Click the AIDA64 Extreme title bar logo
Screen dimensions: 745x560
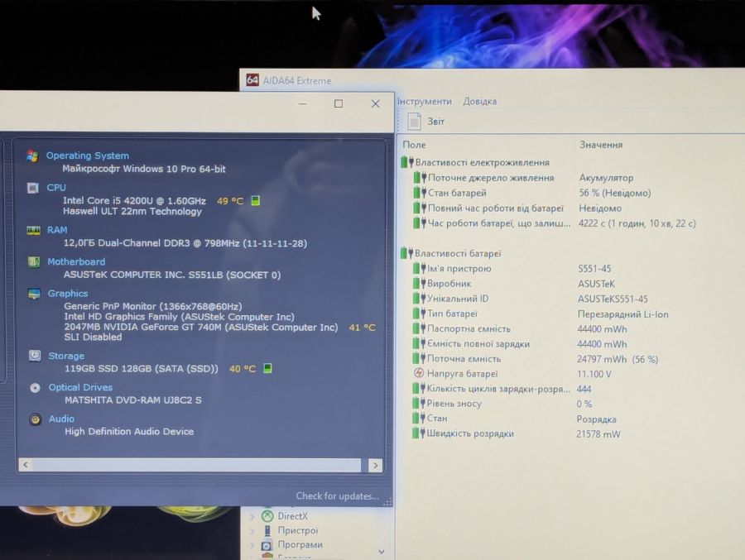(x=252, y=80)
